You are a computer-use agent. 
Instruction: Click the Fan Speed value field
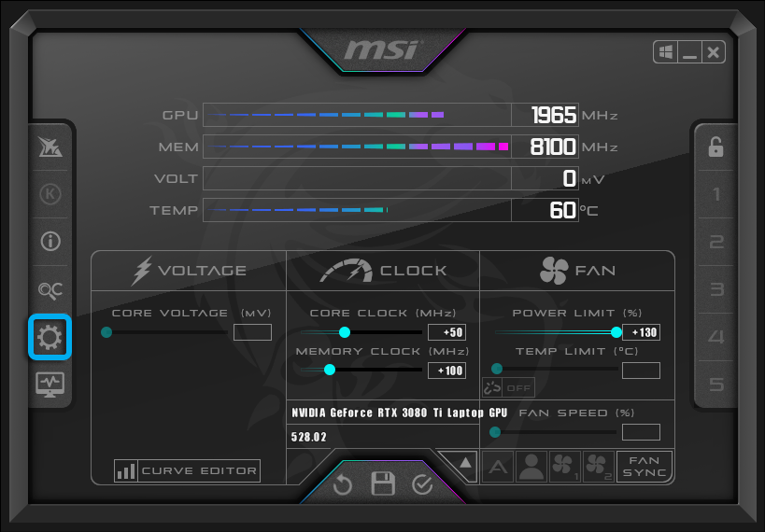(641, 432)
